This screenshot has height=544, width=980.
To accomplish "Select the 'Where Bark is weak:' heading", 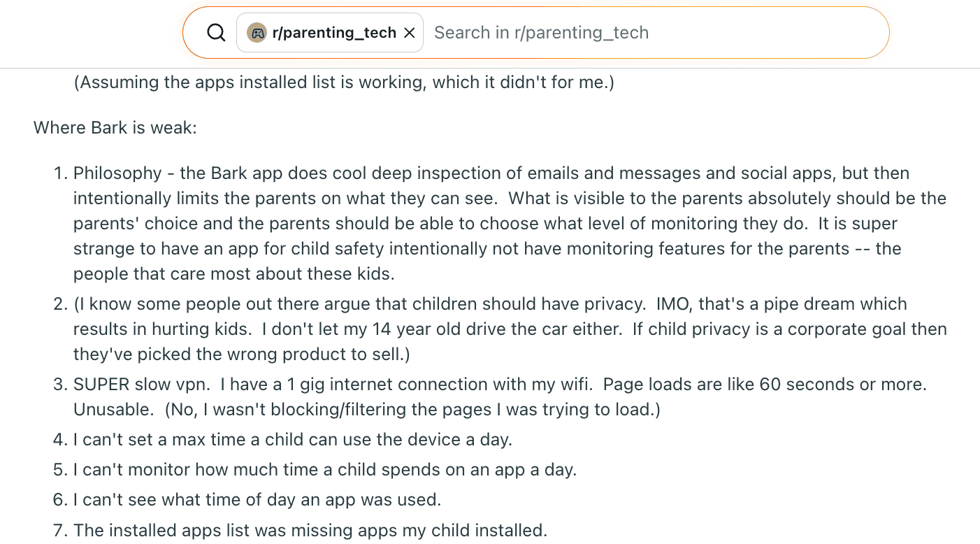I will click(115, 127).
